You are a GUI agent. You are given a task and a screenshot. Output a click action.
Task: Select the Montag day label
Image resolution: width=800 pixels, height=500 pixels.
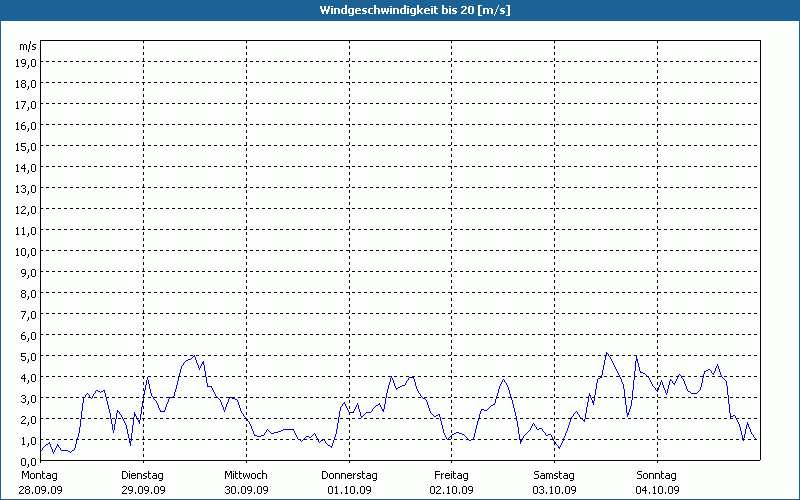point(39,476)
